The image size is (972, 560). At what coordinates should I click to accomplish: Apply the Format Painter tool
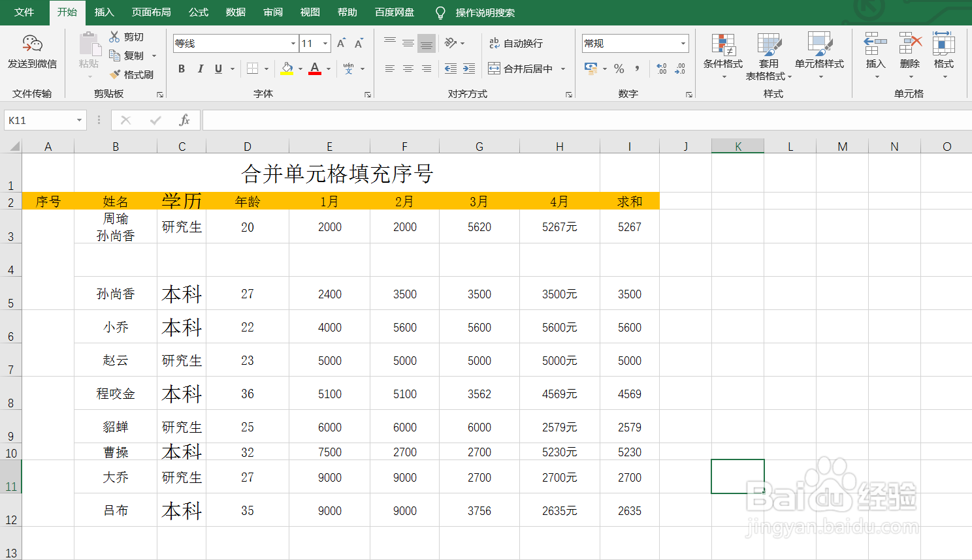point(132,74)
